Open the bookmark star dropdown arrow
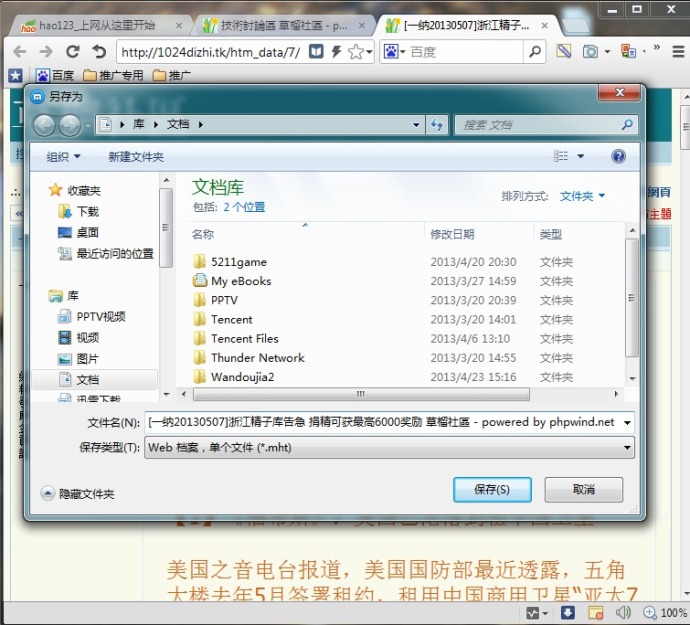The image size is (690, 625). click(370, 52)
